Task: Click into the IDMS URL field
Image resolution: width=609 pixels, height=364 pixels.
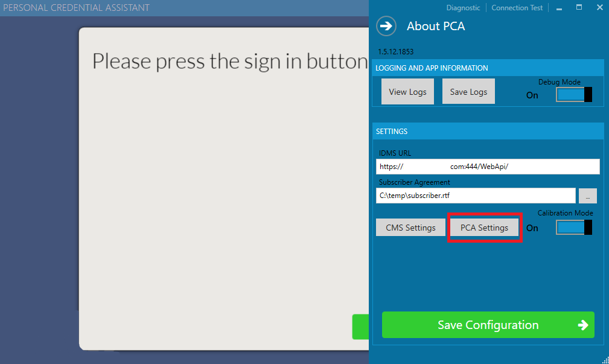Action: [x=488, y=167]
